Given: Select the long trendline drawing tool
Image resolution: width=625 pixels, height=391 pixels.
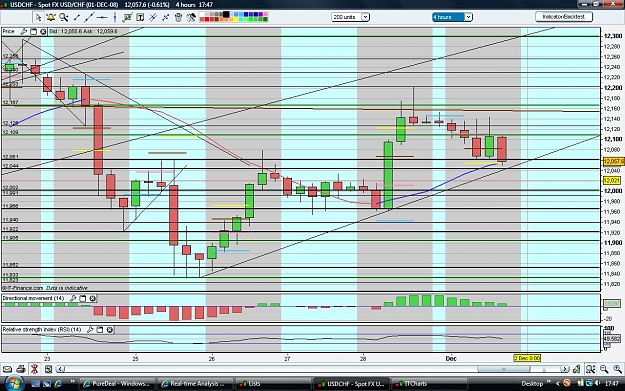Looking at the screenshot, I should click(x=89, y=17).
